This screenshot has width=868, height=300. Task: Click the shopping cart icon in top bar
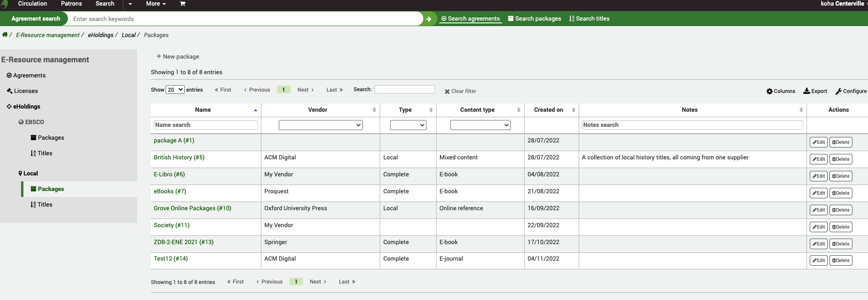point(182,4)
